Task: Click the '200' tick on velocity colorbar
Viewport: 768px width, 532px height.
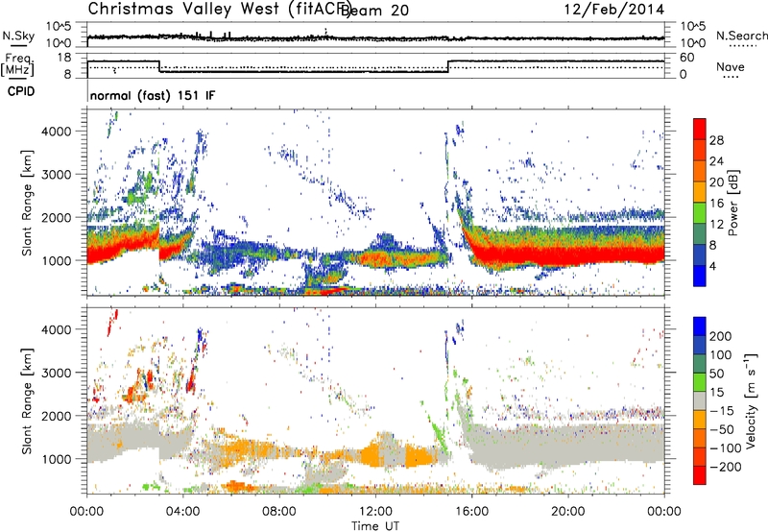Action: pyautogui.click(x=721, y=336)
